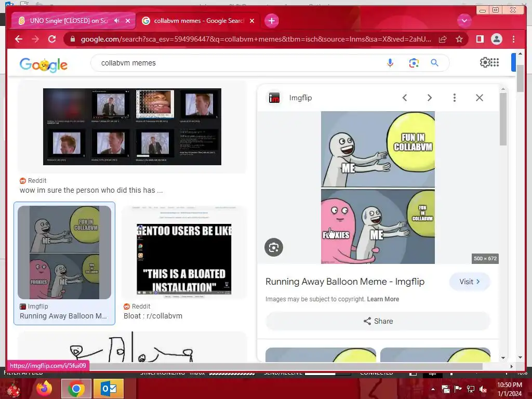Open a new tab with plus button

point(271,21)
